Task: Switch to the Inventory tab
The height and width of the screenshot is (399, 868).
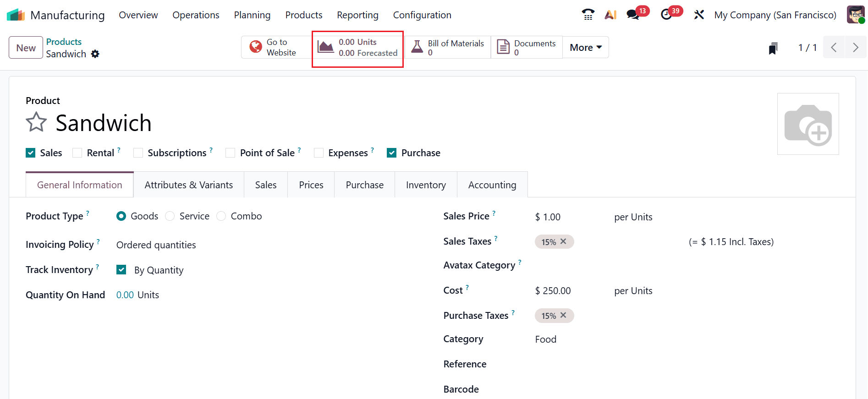Action: tap(425, 185)
